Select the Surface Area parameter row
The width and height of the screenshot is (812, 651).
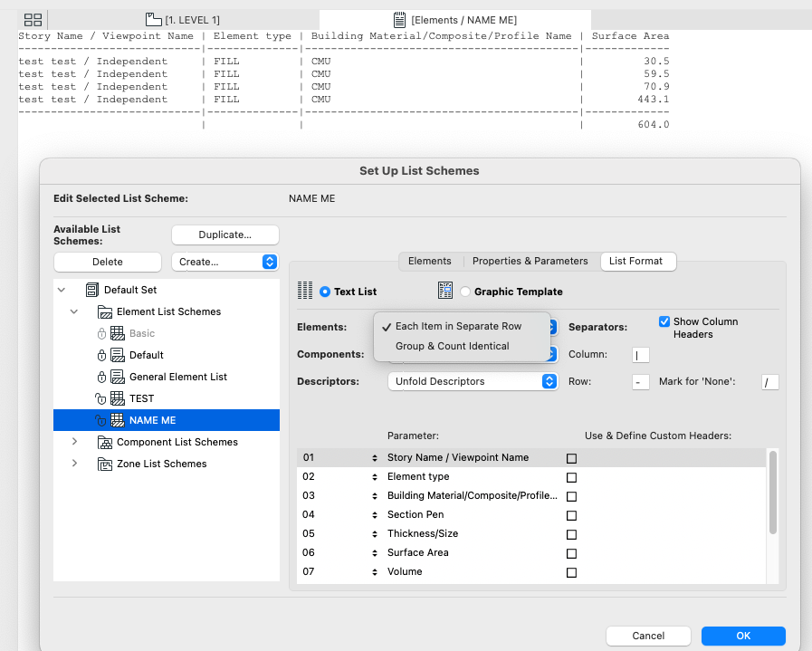click(x=531, y=552)
